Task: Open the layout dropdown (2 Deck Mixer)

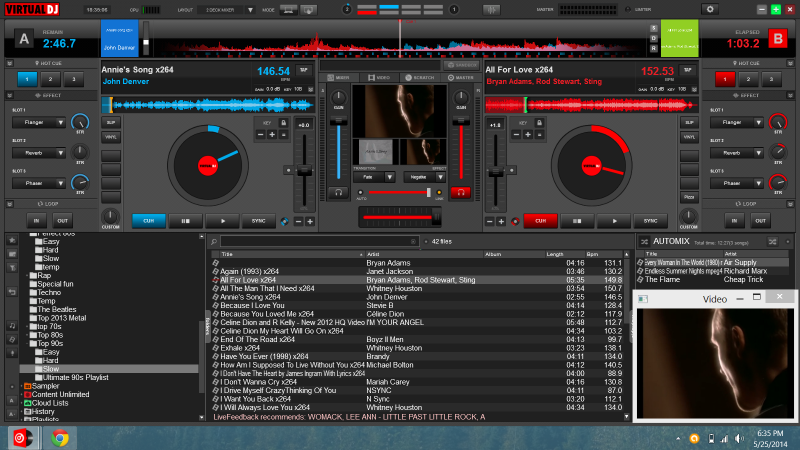Action: pyautogui.click(x=250, y=10)
